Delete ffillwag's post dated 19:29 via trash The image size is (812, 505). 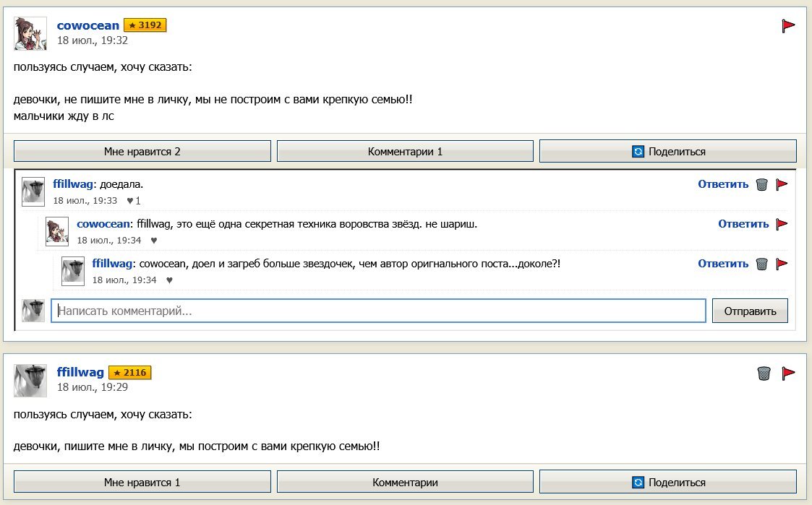[764, 373]
